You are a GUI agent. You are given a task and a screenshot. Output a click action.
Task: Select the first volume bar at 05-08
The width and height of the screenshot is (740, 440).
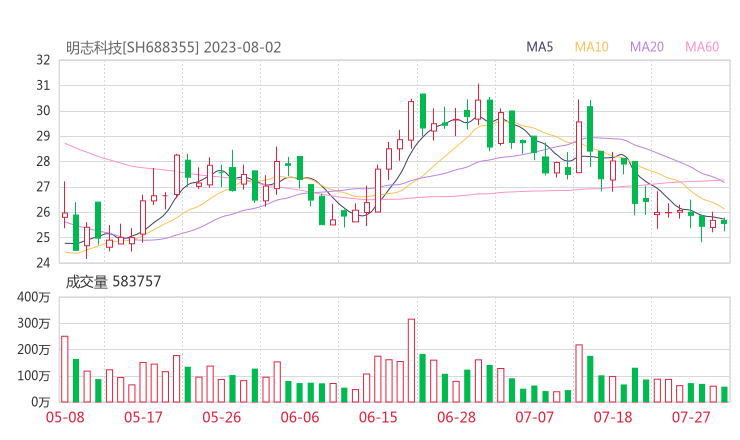click(x=65, y=369)
